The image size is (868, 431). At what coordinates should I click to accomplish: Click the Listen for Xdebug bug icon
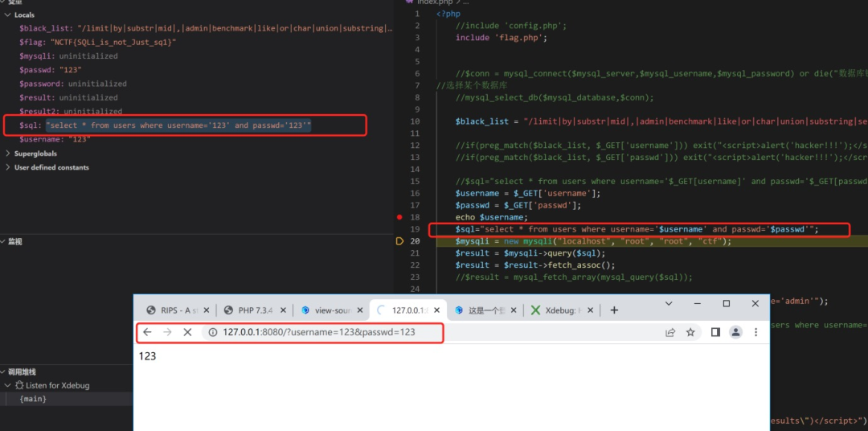[x=19, y=386]
